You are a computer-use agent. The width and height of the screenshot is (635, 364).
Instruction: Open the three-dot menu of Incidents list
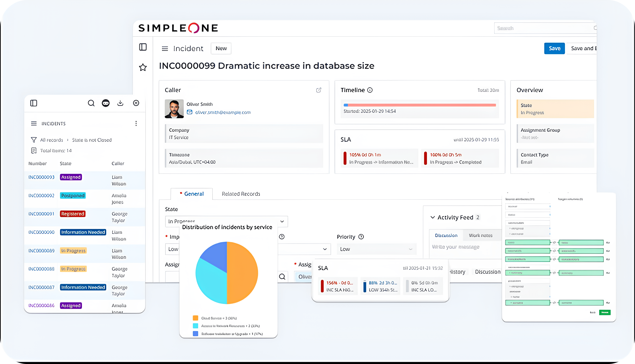[x=136, y=124]
